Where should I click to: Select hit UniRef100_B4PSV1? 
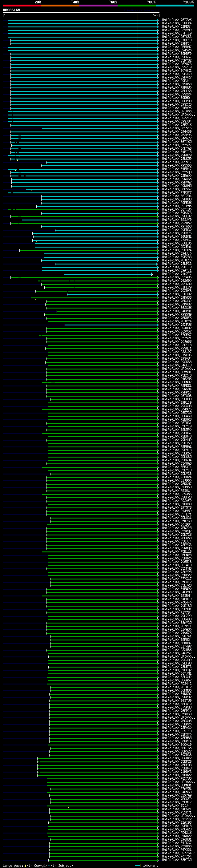[x=176, y=809]
